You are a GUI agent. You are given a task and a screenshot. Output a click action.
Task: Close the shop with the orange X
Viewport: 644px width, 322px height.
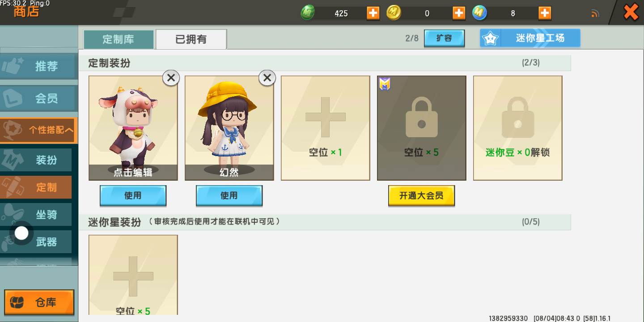point(631,12)
